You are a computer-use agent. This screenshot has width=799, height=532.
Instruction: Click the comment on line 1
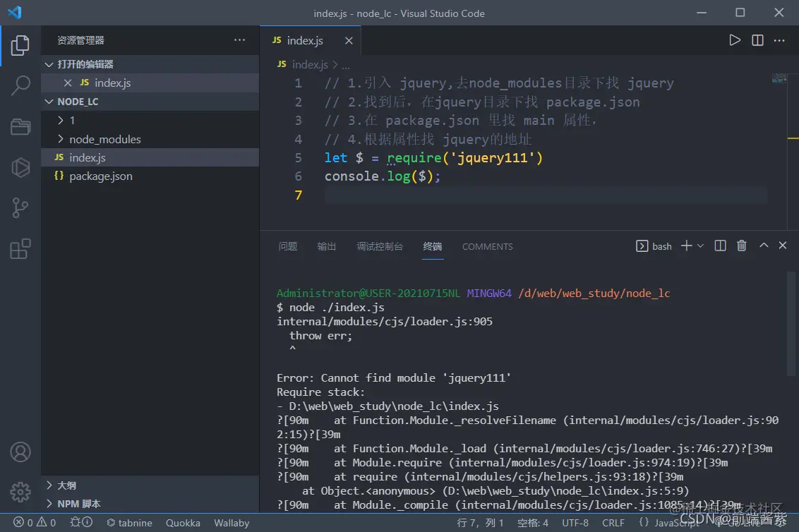pyautogui.click(x=499, y=83)
